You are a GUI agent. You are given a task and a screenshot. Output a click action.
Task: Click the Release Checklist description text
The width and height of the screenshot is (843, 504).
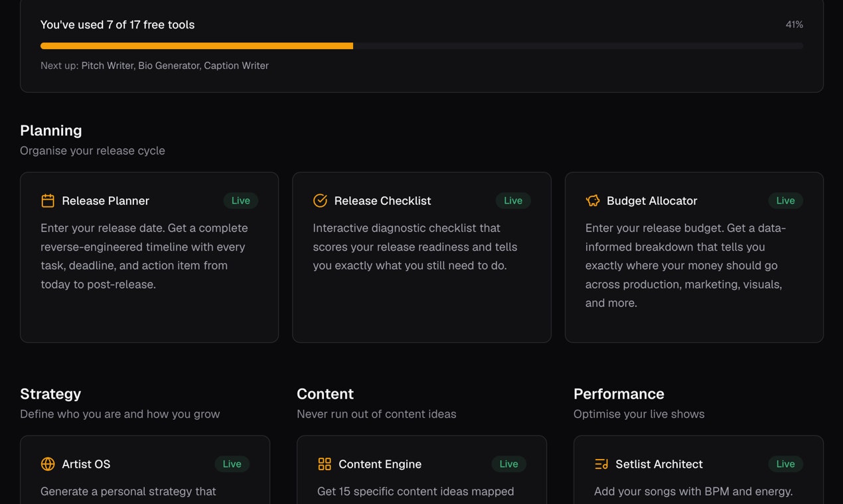[x=415, y=247]
